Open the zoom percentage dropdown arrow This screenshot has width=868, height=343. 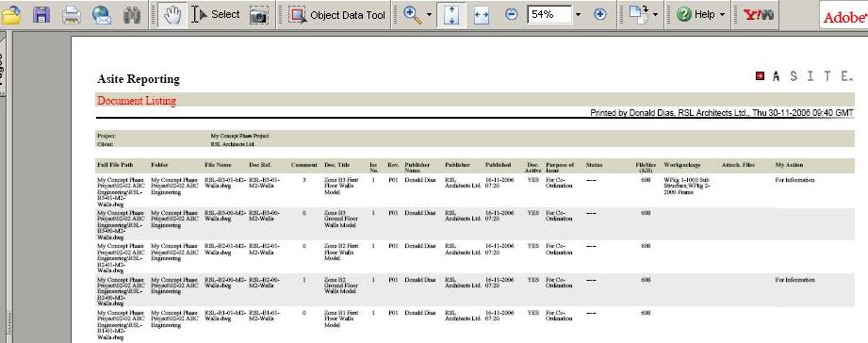click(579, 15)
